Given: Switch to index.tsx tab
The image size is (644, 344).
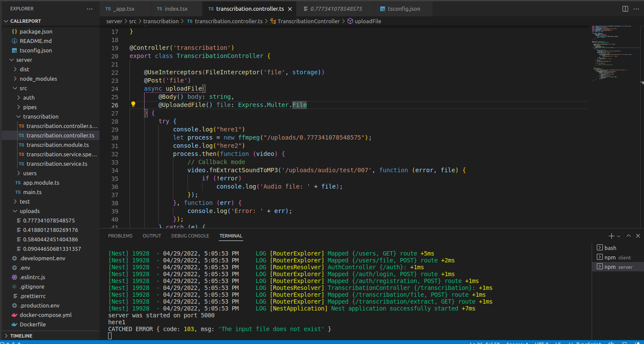Looking at the screenshot, I should 176,9.
